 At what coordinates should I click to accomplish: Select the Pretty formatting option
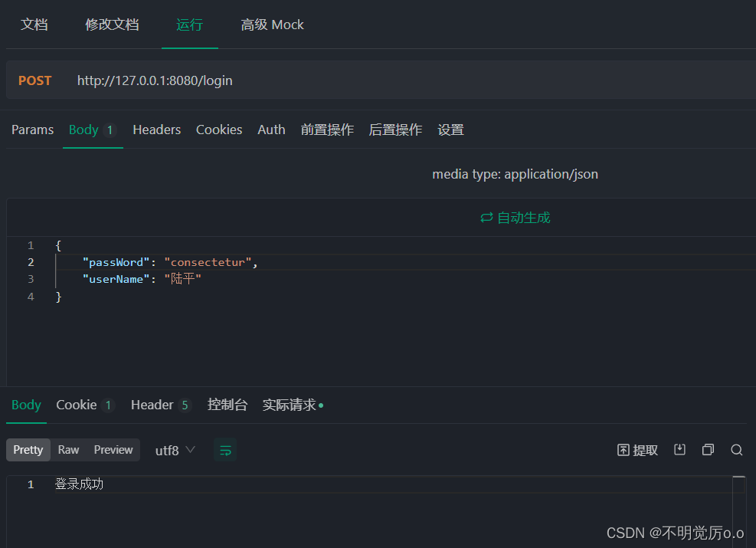(x=28, y=450)
